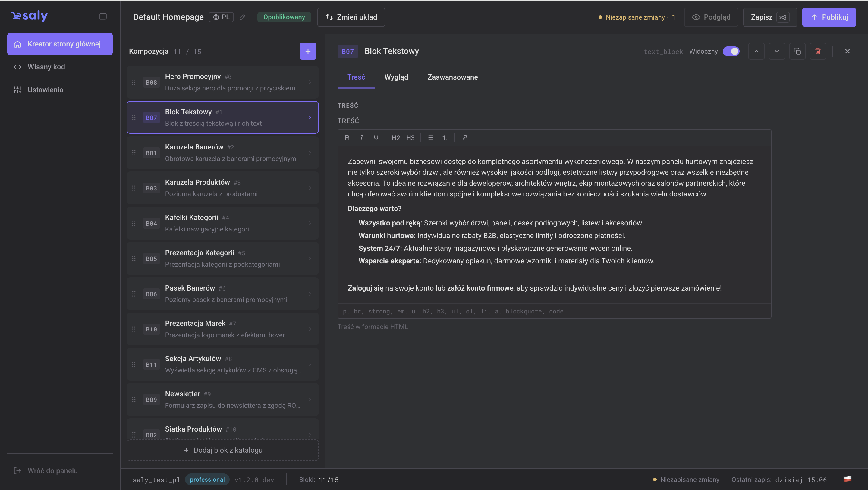The width and height of the screenshot is (868, 490).
Task: Open Kreator strony głównej in sidebar
Action: (x=60, y=44)
